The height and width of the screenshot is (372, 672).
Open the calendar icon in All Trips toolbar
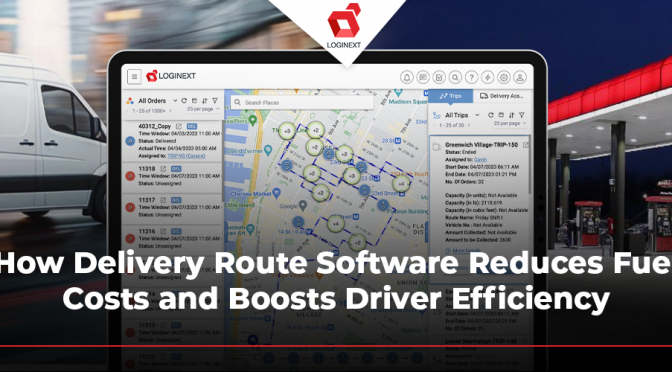coord(501,115)
